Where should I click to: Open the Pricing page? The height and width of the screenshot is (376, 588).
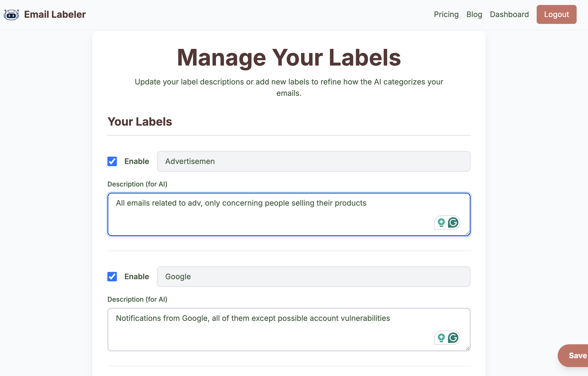click(446, 14)
